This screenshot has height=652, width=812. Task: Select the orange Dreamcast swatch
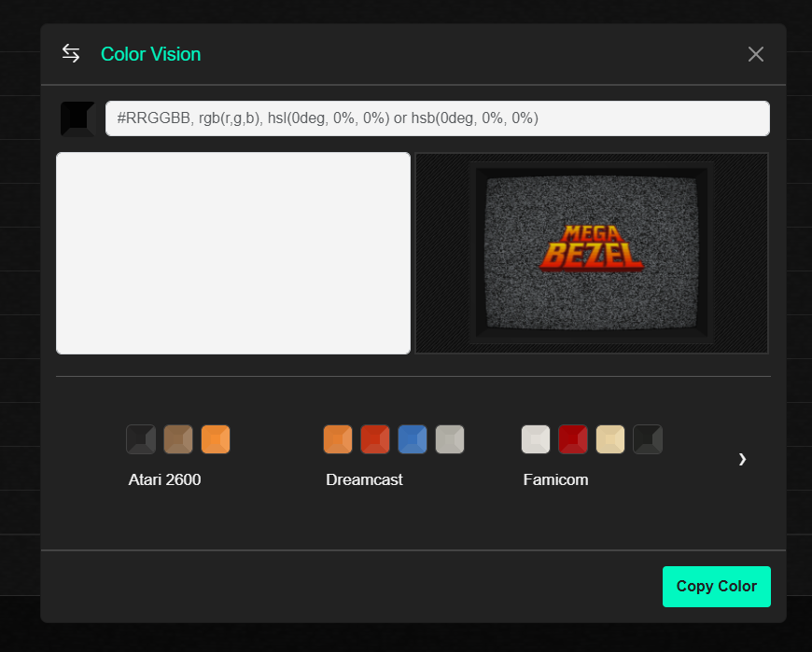[x=338, y=439]
